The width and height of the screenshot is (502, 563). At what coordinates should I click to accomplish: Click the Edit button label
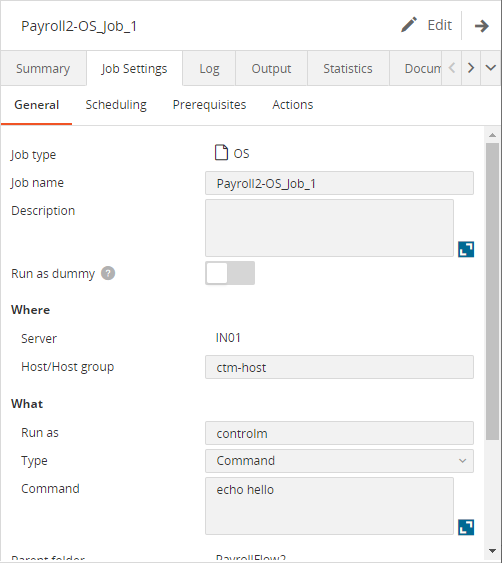(x=440, y=25)
